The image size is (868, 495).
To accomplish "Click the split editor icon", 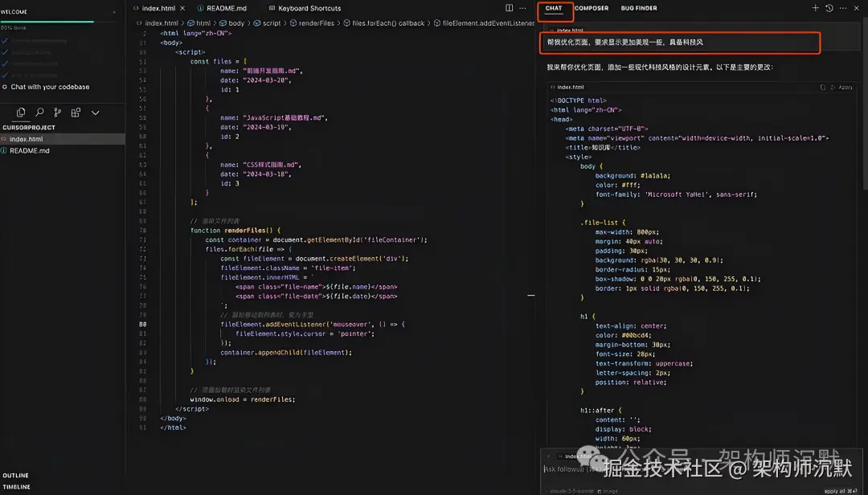I will pyautogui.click(x=510, y=8).
